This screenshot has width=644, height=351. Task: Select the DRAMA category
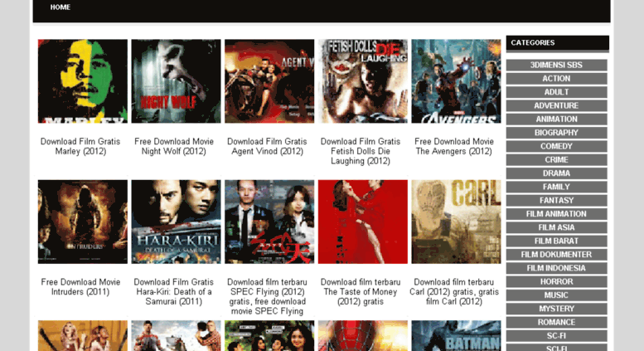(556, 173)
